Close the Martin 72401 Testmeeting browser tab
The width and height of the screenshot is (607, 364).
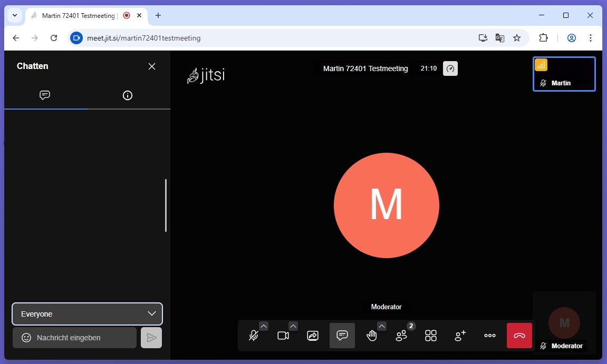(139, 15)
